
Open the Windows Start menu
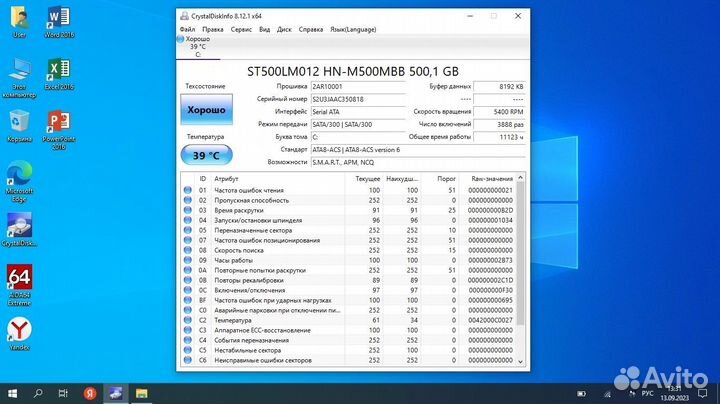(x=12, y=393)
